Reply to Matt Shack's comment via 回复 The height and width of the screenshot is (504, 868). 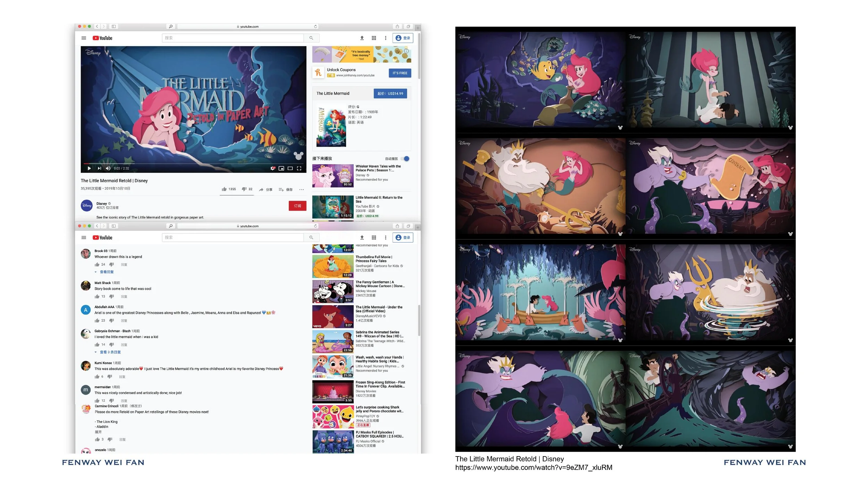(x=124, y=297)
